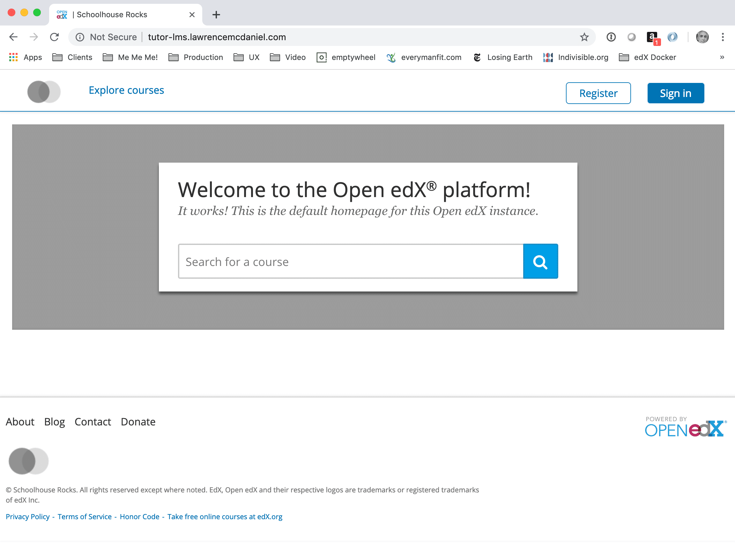
Task: Close the Schoolhouse Rocks tab
Action: [192, 15]
